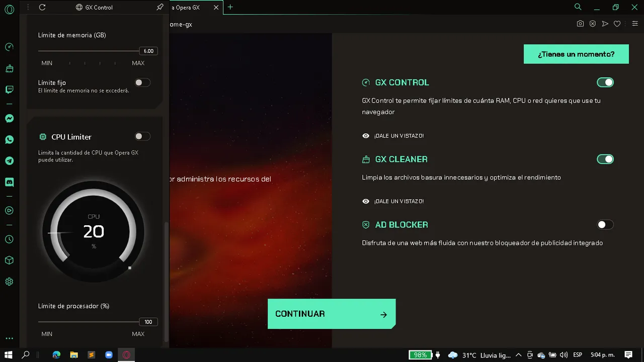Enable the CPU Limiter switch

142,136
